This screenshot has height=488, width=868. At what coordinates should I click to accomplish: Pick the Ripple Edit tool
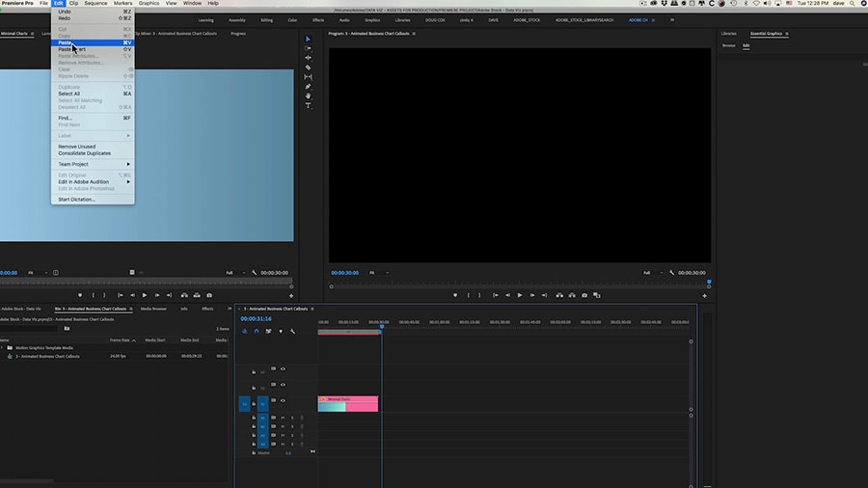(308, 59)
